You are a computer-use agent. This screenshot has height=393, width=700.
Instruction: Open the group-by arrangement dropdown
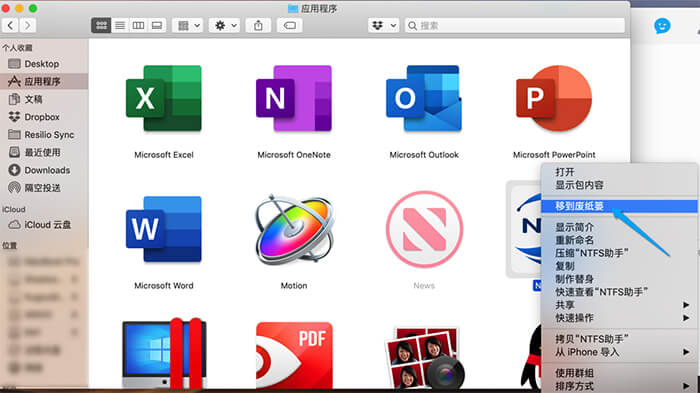(188, 25)
